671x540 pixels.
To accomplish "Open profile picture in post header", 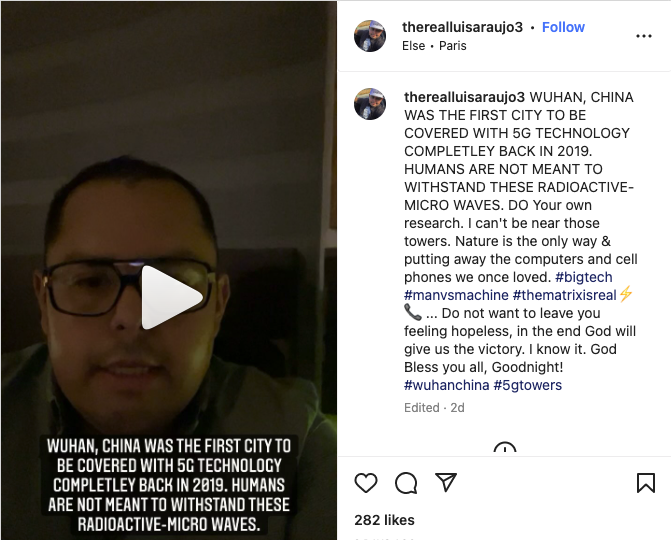I will (x=370, y=36).
